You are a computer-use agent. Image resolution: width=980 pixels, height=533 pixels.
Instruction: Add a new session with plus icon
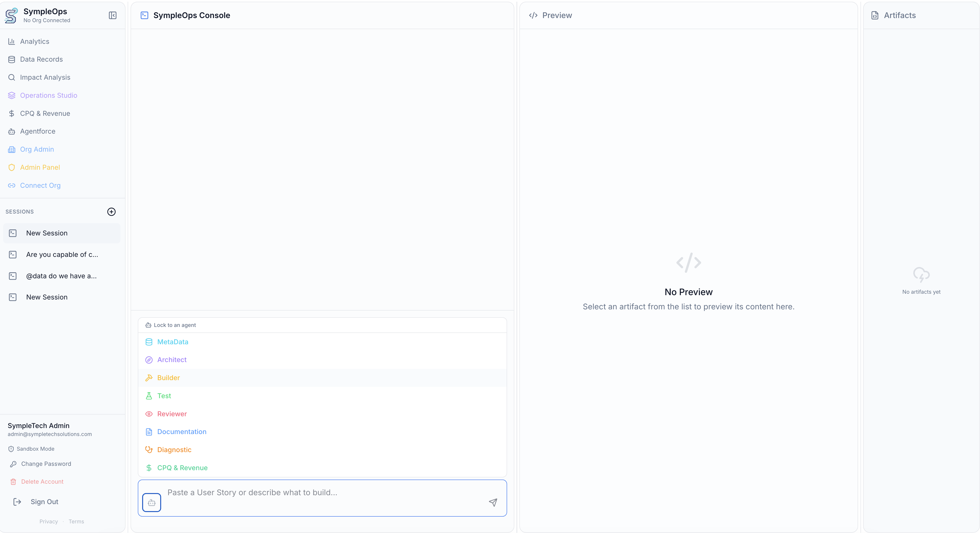point(112,212)
